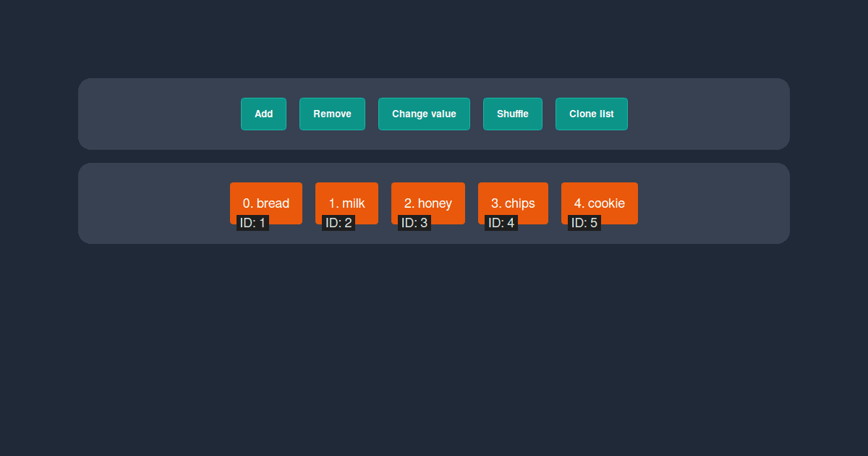The width and height of the screenshot is (868, 456).
Task: Click between the Shuffle and Clone list buttons
Action: (x=548, y=114)
